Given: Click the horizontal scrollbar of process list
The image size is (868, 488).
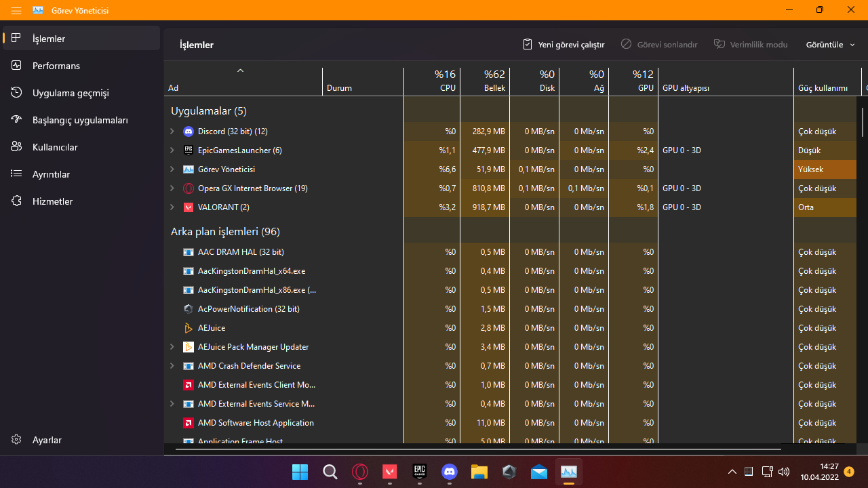Looking at the screenshot, I should click(478, 449).
